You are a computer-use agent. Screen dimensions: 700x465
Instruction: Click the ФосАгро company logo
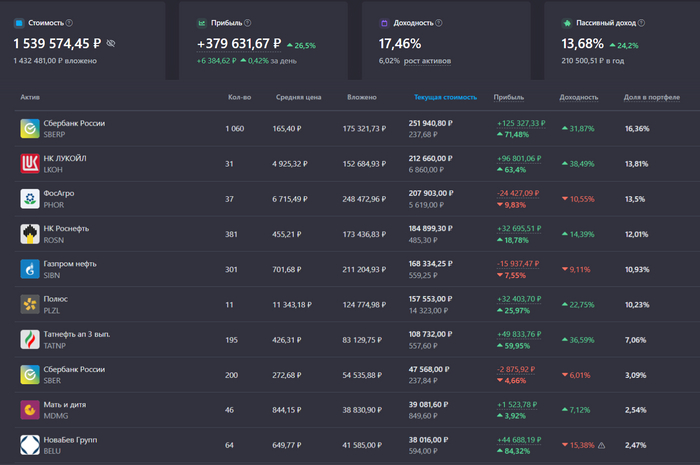30,199
